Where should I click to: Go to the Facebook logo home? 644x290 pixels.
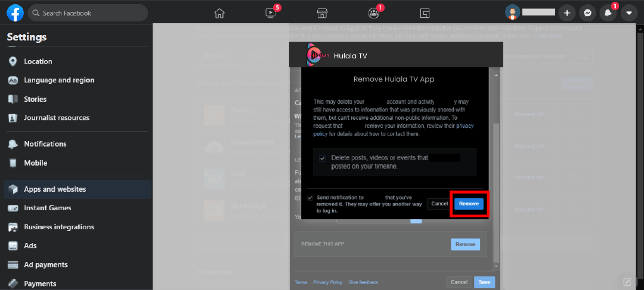(x=15, y=13)
